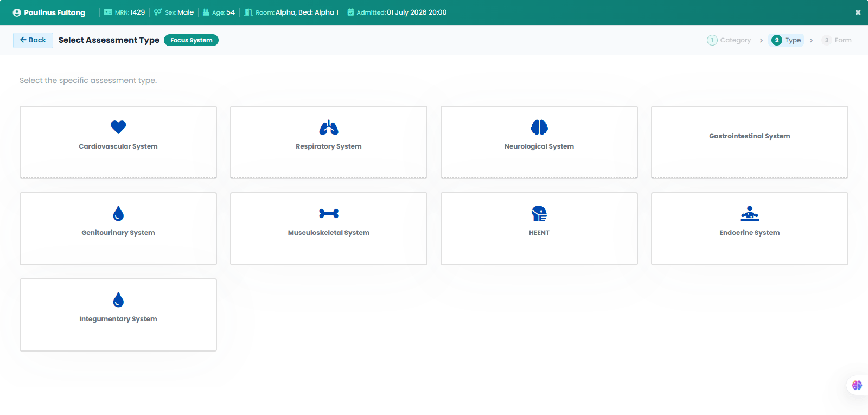Close the assessment dialog with X
The height and width of the screenshot is (415, 868).
(858, 12)
